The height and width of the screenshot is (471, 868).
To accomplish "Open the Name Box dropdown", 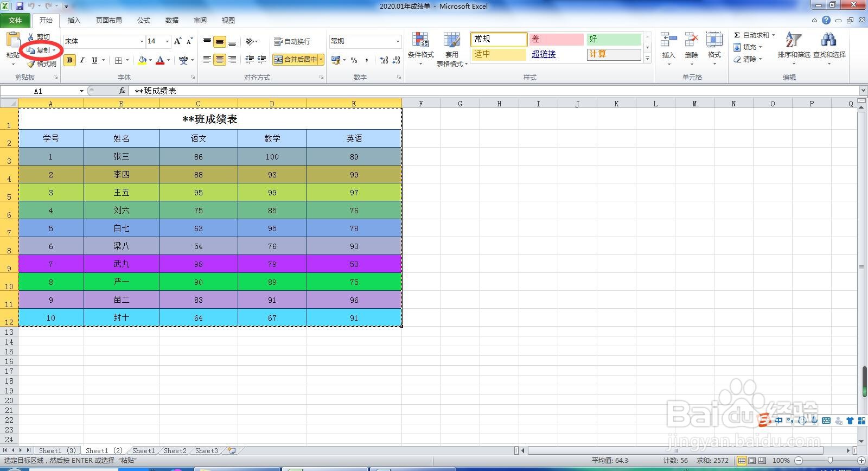I will 81,91.
